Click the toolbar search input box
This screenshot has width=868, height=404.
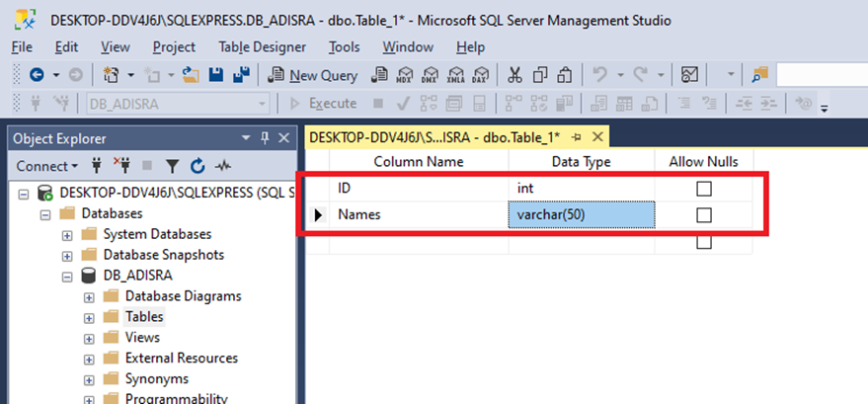coord(822,75)
